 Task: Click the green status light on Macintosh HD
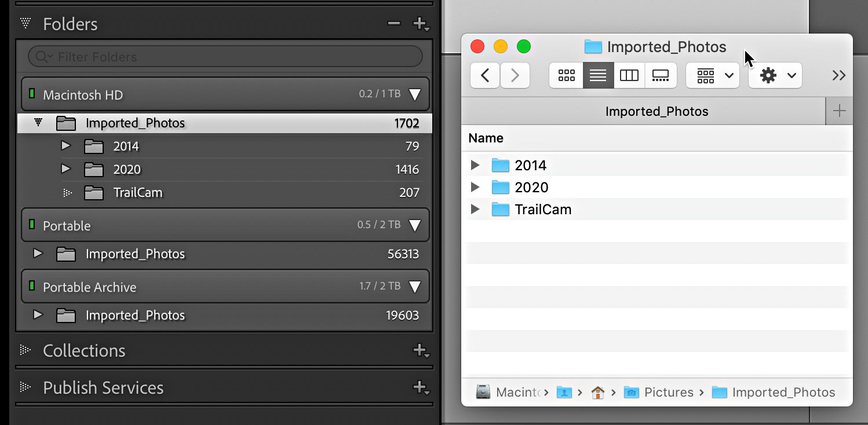click(x=31, y=94)
